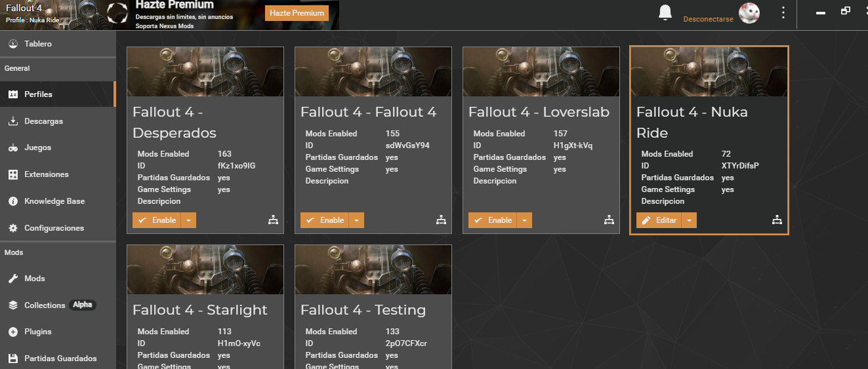
Task: Open the Mods sidebar entry
Action: (58, 279)
